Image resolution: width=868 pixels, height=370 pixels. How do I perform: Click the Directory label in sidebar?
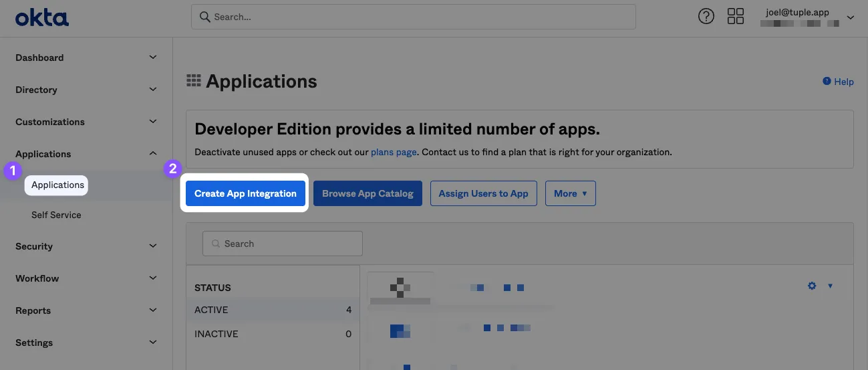(x=36, y=90)
